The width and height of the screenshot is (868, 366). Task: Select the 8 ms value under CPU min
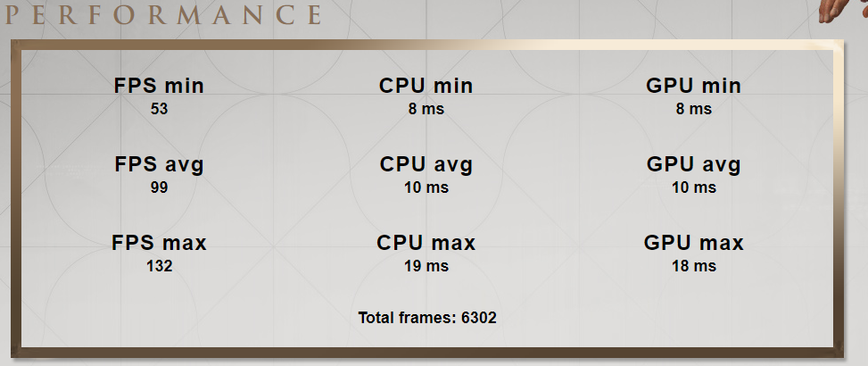[x=426, y=109]
